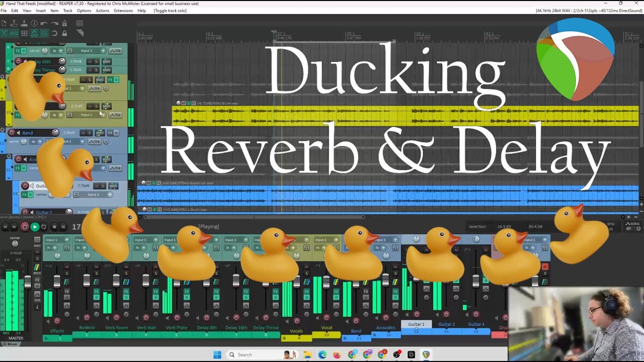Toggle the locking padlock toolbar icon
644x362 pixels.
(x=64, y=33)
